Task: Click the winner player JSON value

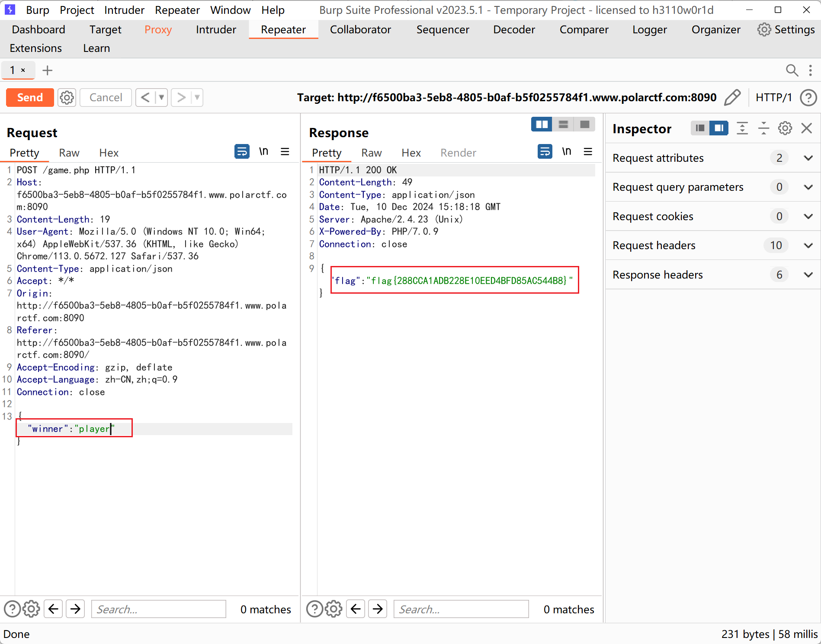Action: pyautogui.click(x=94, y=429)
